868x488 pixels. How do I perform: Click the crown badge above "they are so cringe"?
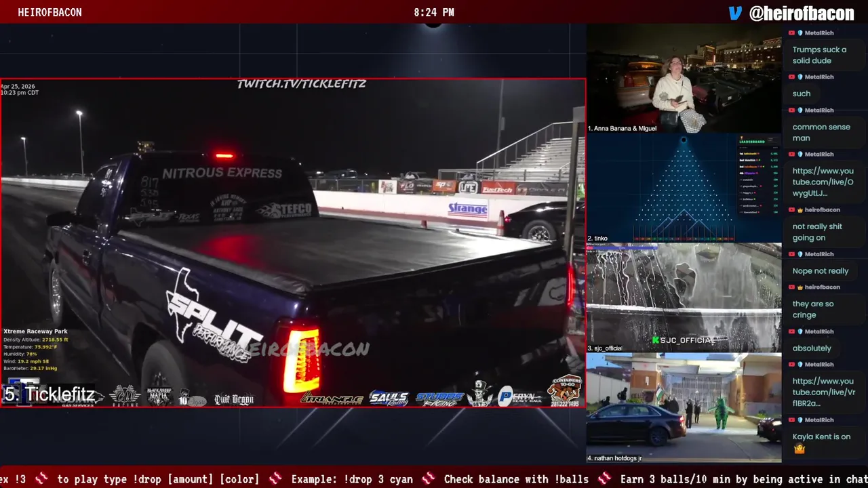click(x=800, y=287)
